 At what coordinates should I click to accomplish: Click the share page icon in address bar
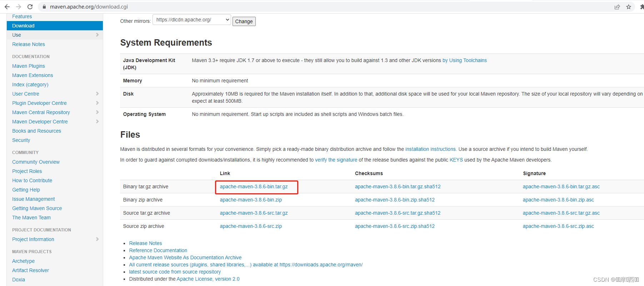[x=617, y=7]
